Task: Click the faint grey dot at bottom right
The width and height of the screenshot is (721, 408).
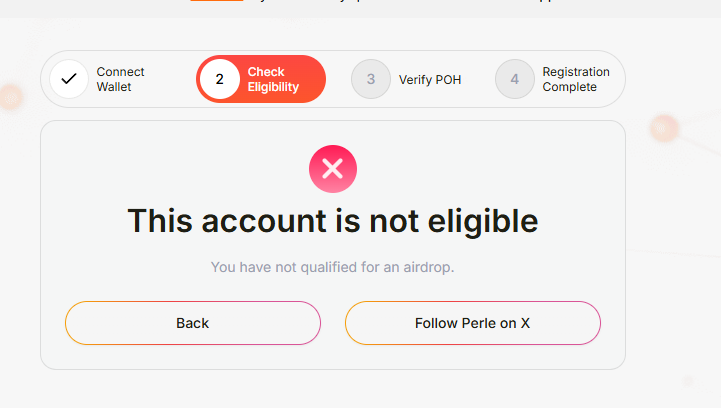Action: click(687, 381)
